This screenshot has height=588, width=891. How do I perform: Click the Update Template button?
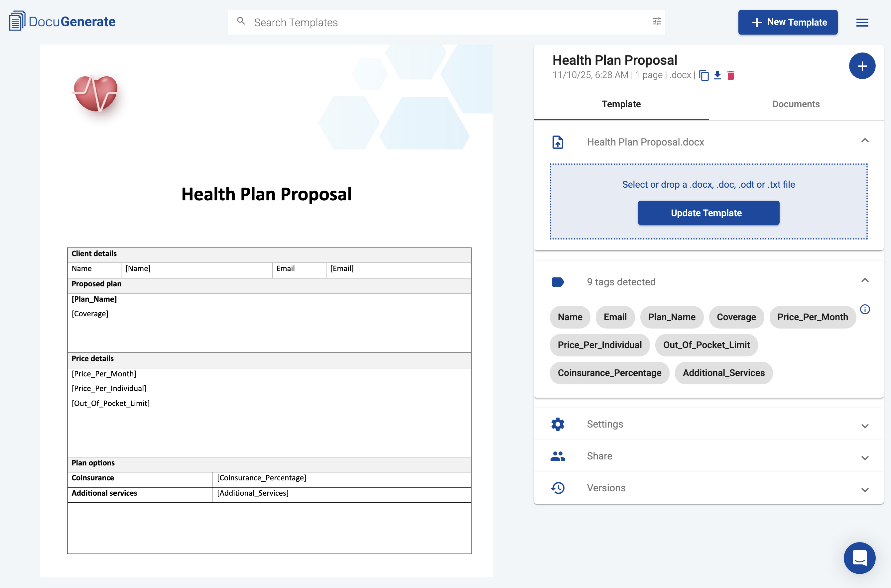pos(708,213)
